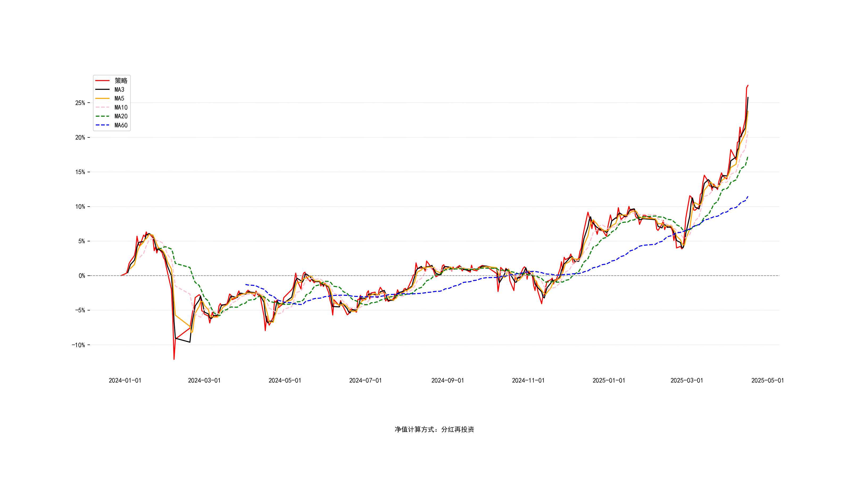Image resolution: width=856 pixels, height=504 pixels.
Task: Click the 2025-05-01 x-axis date label
Action: tap(767, 381)
